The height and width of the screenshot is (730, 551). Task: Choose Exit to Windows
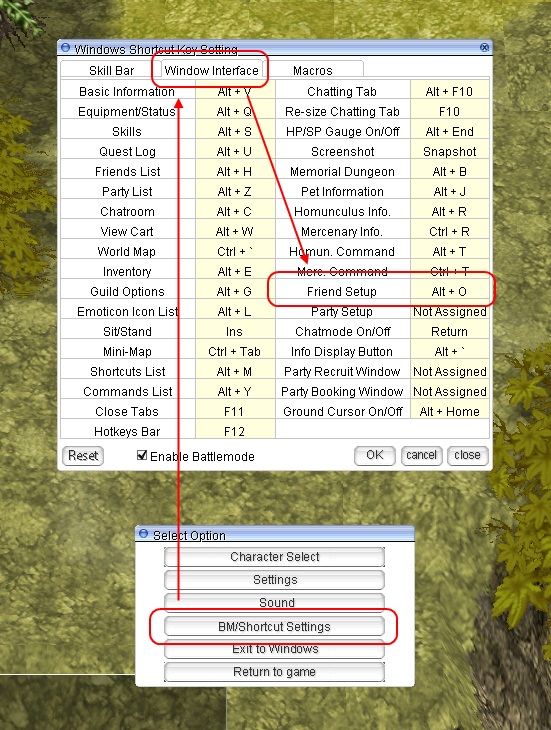(x=275, y=649)
